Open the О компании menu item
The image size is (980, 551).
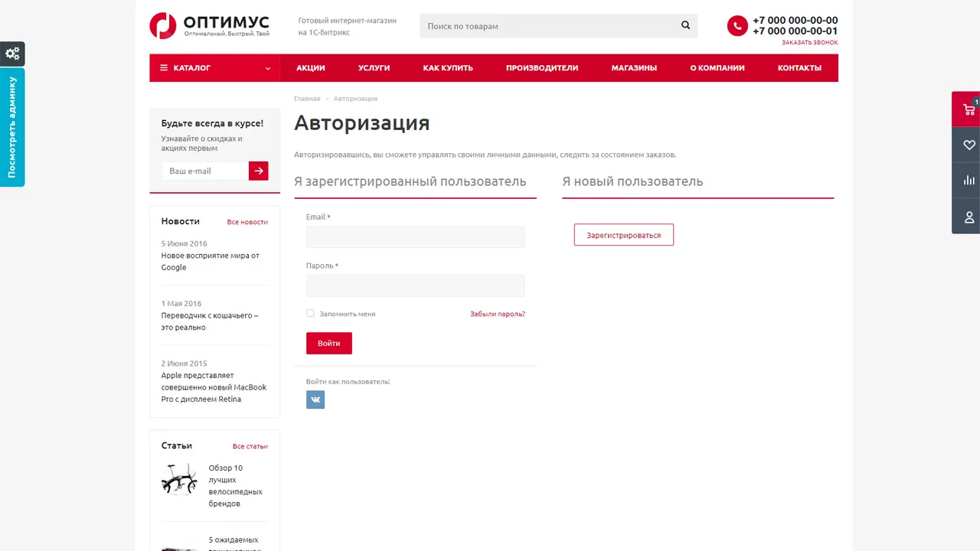tap(717, 68)
